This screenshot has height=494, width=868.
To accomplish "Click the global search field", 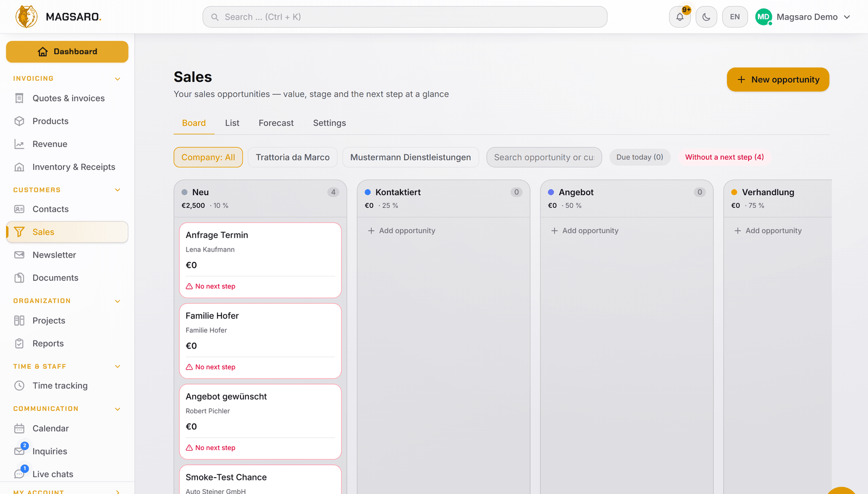I will pos(405,17).
